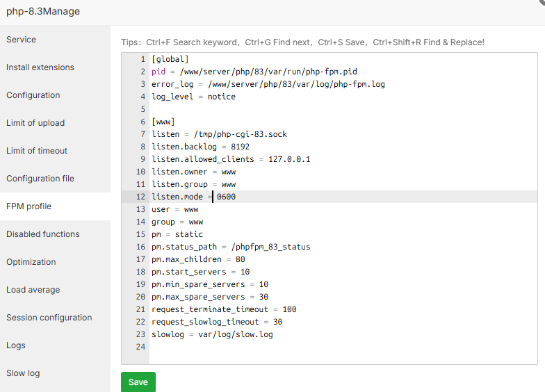
Task: Click the [global] section header line
Action: pyautogui.click(x=170, y=59)
